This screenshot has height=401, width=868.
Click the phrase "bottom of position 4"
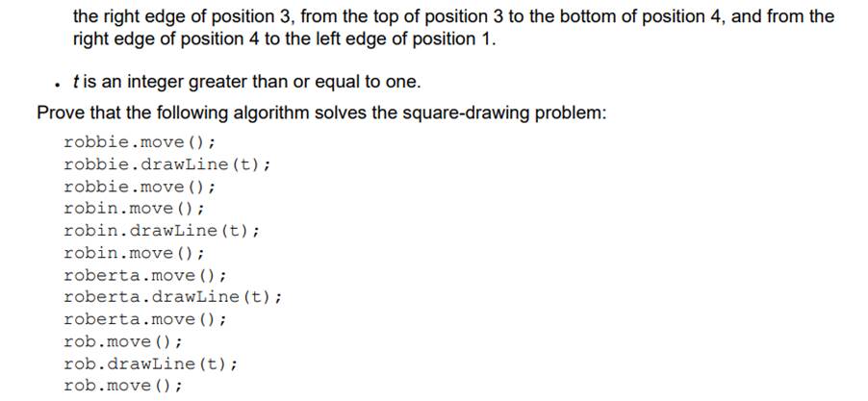(632, 17)
